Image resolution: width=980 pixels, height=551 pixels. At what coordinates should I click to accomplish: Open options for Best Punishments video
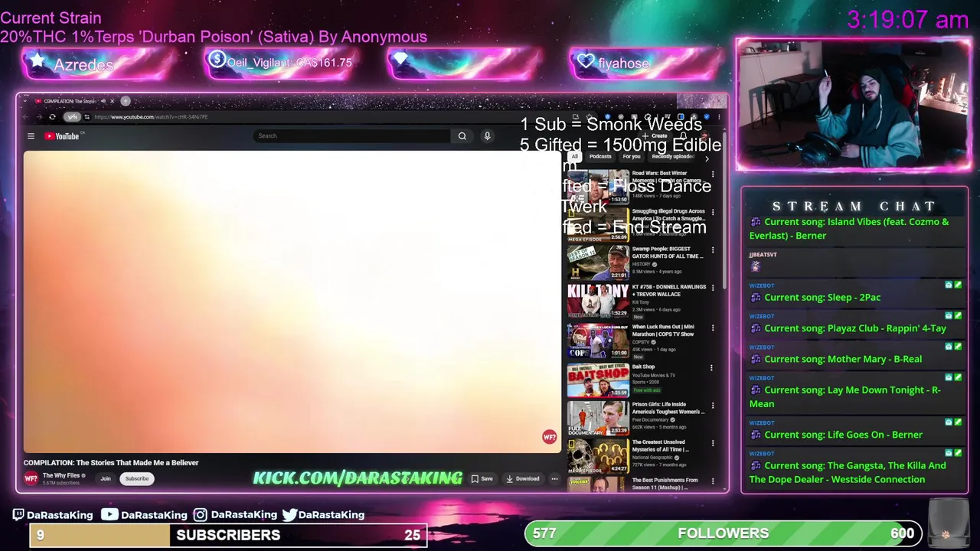pyautogui.click(x=712, y=481)
